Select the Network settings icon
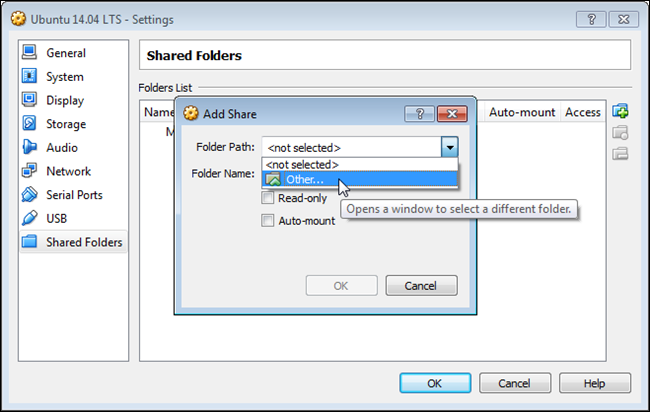 [29, 171]
